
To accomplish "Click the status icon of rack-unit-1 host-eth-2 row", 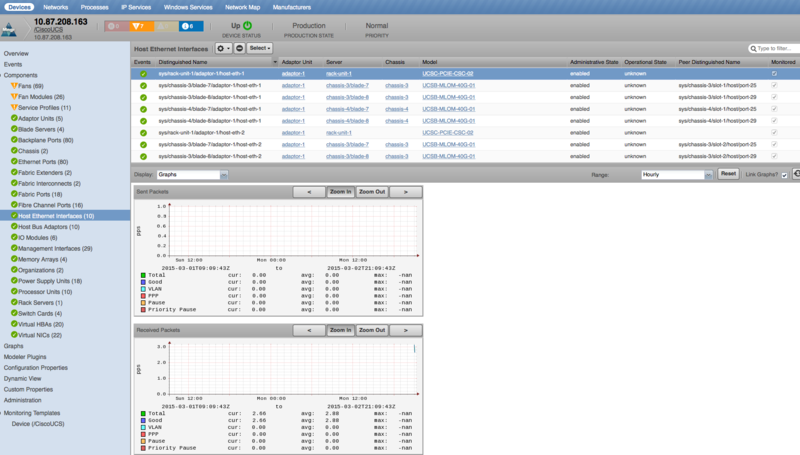I will coord(143,133).
